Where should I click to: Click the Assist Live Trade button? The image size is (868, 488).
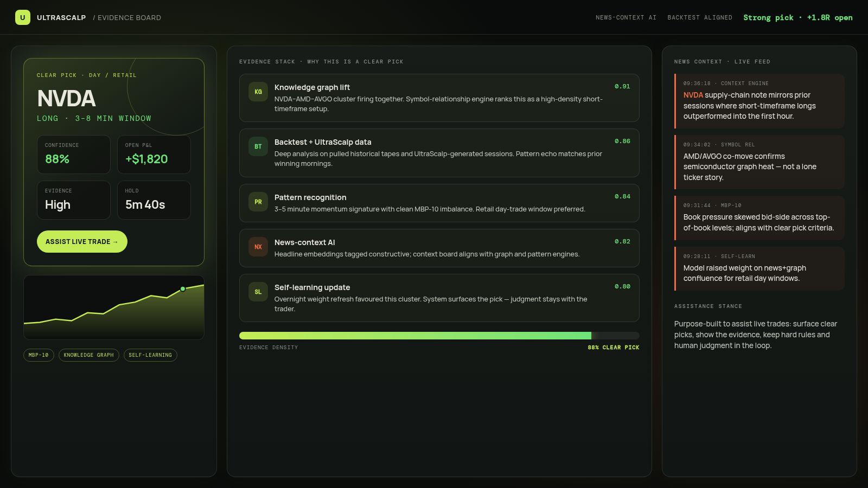pyautogui.click(x=82, y=242)
